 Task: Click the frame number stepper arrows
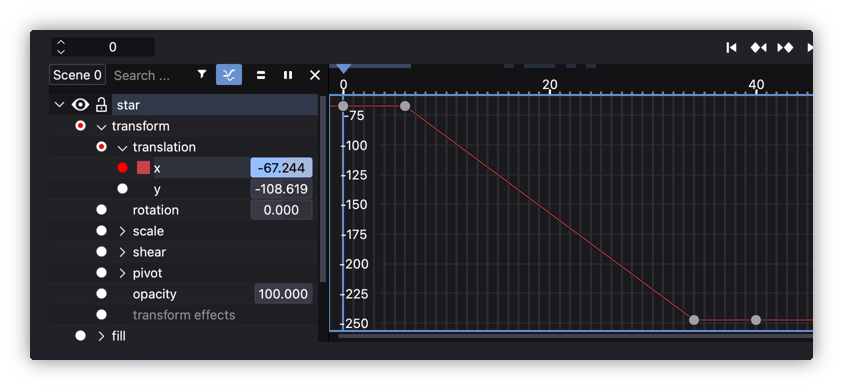tap(61, 47)
